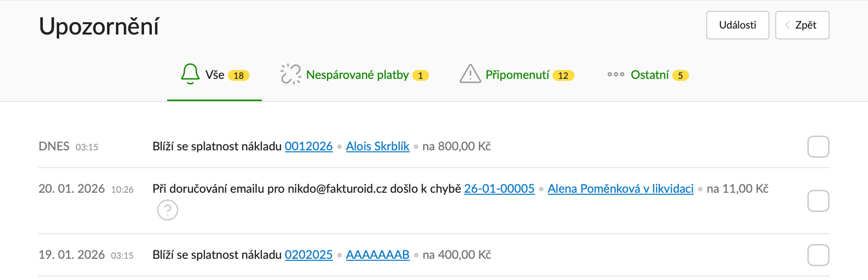
Task: Click the left chevron icon in Zpět
Action: pyautogui.click(x=788, y=25)
